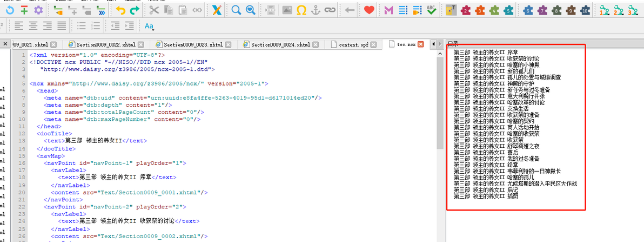
Task: Click the Decrease indent icon
Action: pos(115,26)
